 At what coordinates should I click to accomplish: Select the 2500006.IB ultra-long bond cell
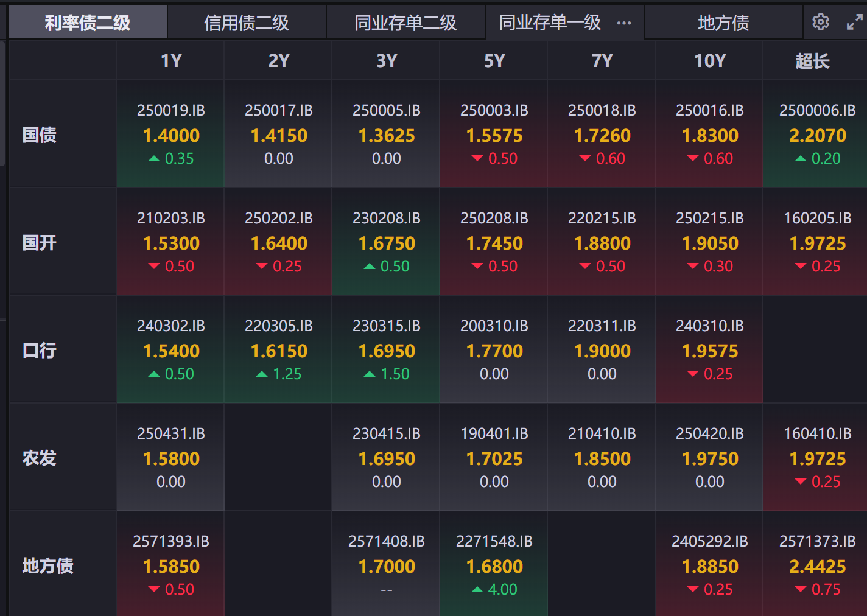point(817,134)
